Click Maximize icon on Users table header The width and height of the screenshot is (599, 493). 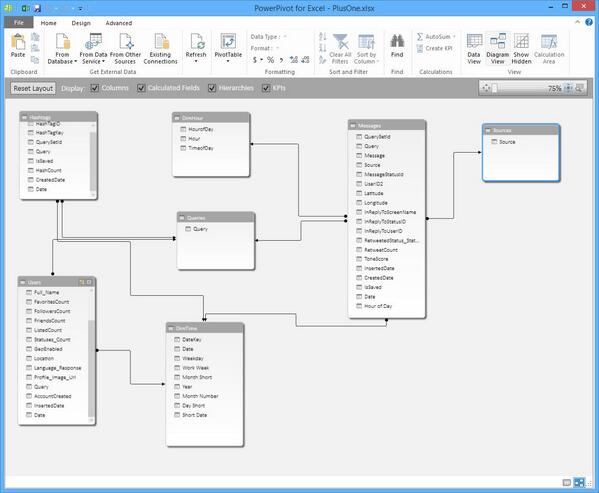click(x=89, y=282)
